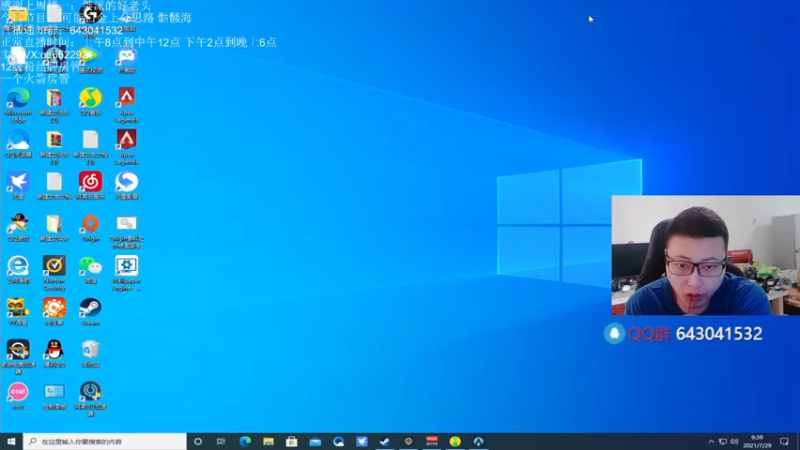Screen dimensions: 800x450
Task: Open Cortana circle on taskbar
Action: 198,441
